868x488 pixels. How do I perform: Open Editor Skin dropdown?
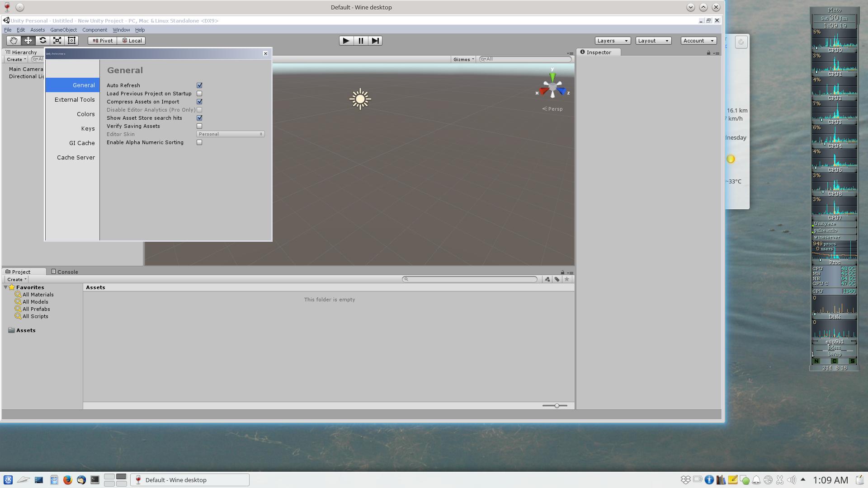point(231,134)
